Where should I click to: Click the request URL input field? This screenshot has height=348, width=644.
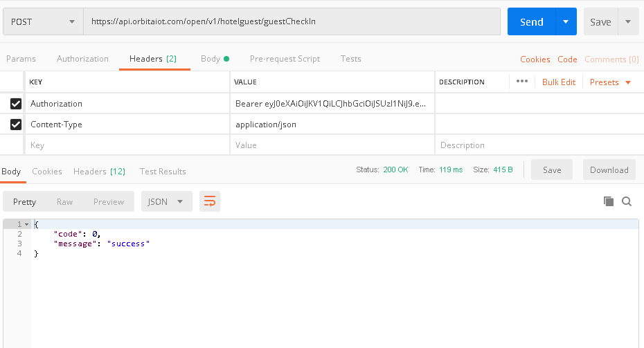click(291, 21)
